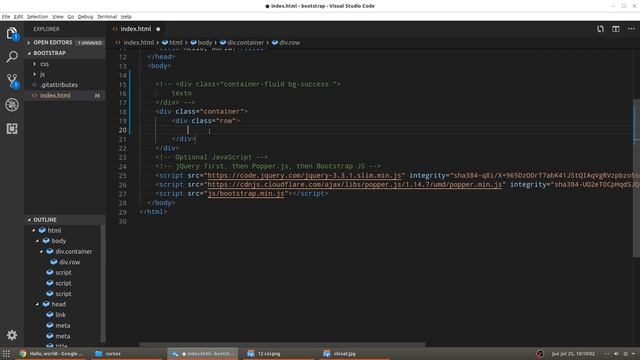Collapse the html node in Outline
This screenshot has width=640, height=360.
pyautogui.click(x=33, y=230)
